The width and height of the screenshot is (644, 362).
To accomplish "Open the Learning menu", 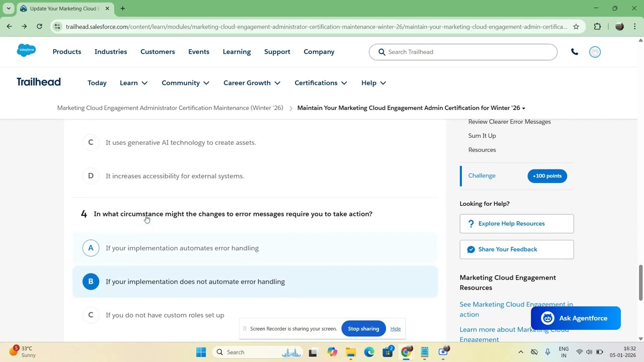I will [236, 52].
